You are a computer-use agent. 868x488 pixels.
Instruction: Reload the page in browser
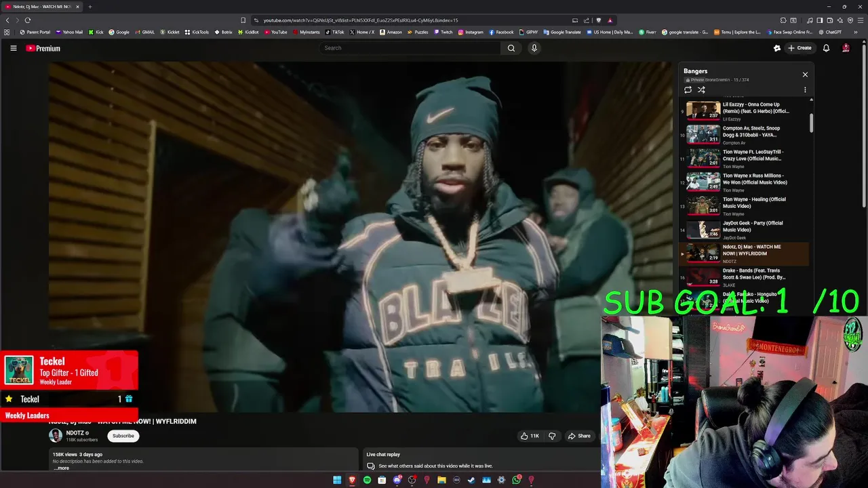[x=28, y=20]
